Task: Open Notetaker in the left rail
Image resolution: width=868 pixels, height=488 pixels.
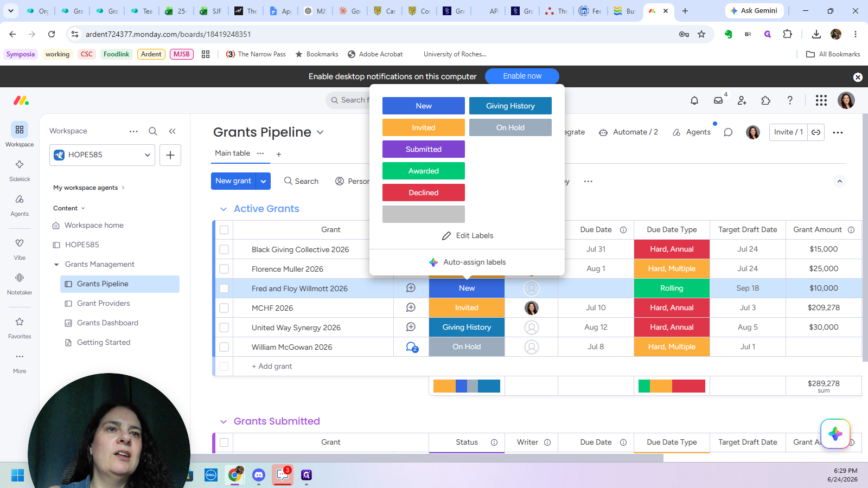Action: [20, 283]
